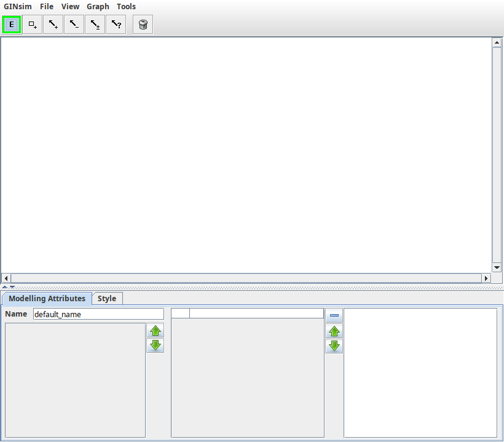Screen dimensions: 504x442
Task: Switch to the Style tab
Action: point(107,299)
